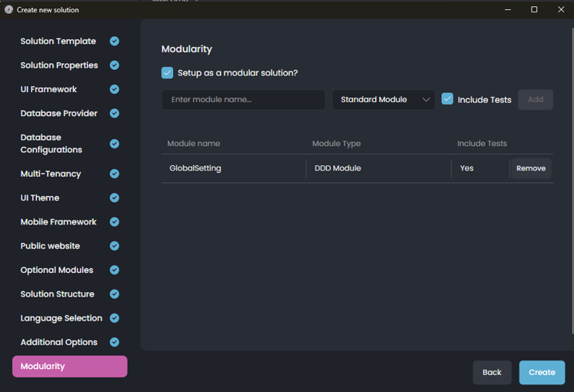Click the UI Framework completed checkmark icon
Image resolution: width=574 pixels, height=392 pixels.
tap(114, 89)
